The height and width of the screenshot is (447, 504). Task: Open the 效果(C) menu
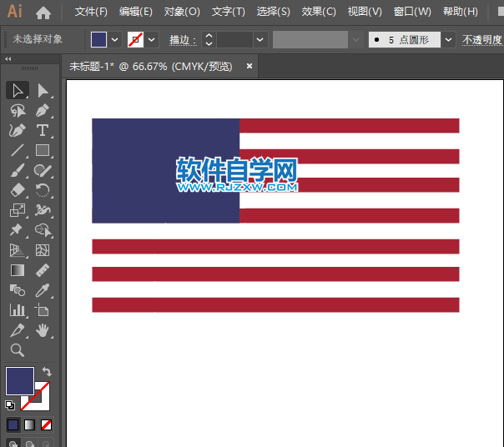coord(319,12)
